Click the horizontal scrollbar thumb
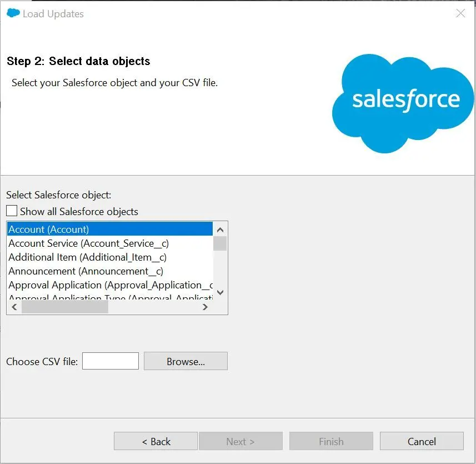 click(64, 307)
